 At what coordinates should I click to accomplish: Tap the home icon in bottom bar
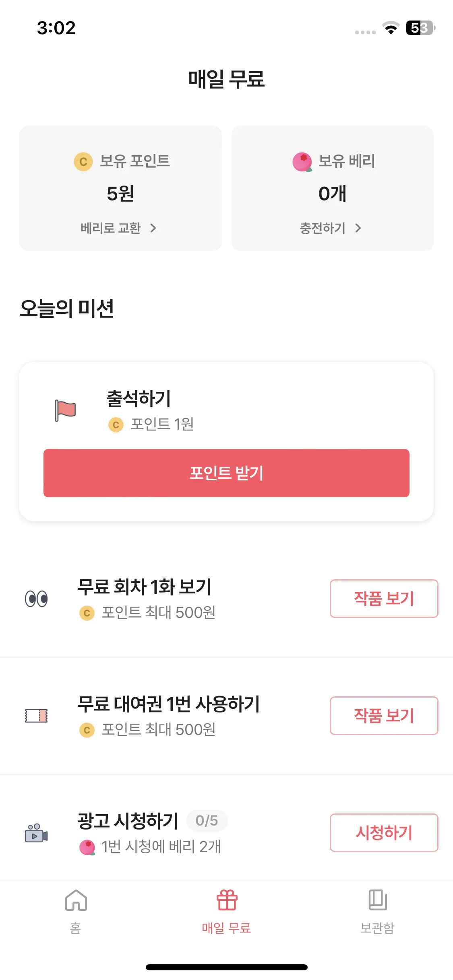pos(76,900)
